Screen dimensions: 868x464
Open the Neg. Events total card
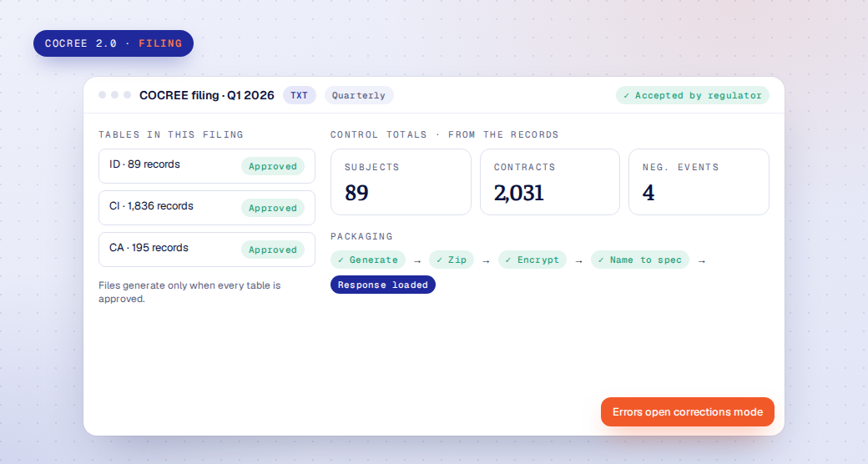pos(699,182)
